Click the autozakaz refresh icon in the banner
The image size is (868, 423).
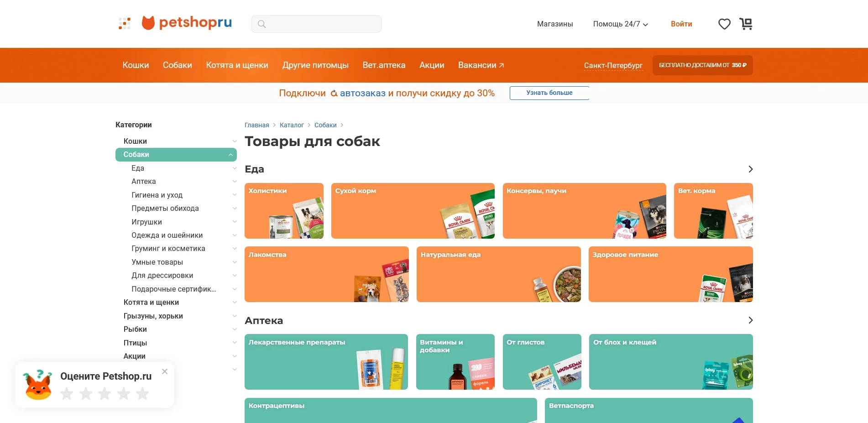[x=334, y=93]
